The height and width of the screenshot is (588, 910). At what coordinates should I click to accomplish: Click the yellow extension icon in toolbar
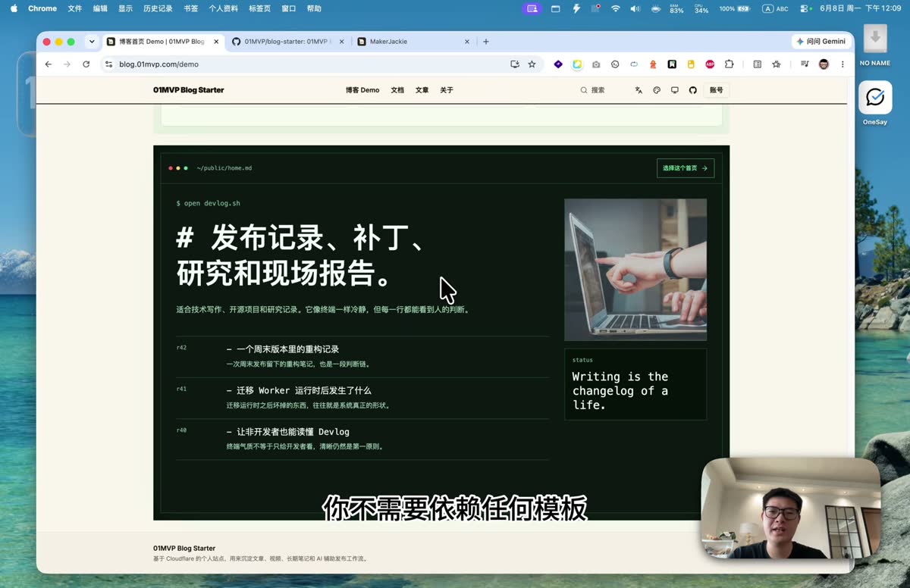click(691, 64)
